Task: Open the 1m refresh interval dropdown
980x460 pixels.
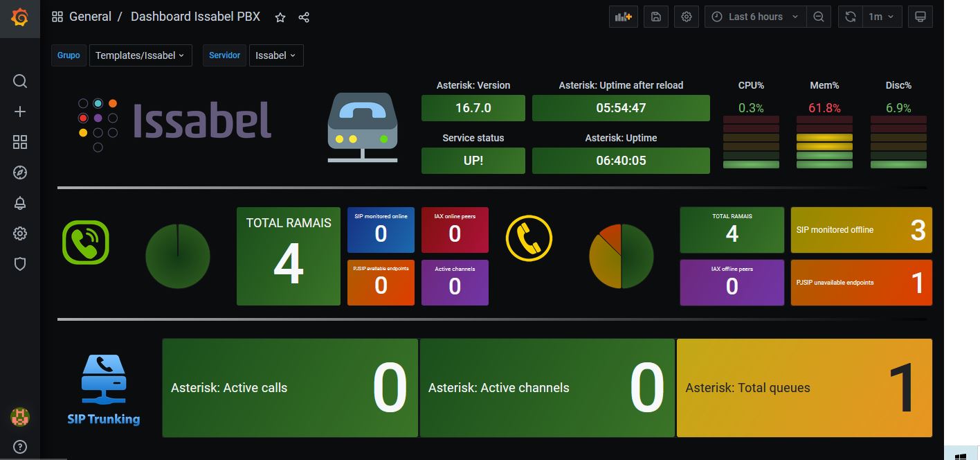Action: [882, 17]
